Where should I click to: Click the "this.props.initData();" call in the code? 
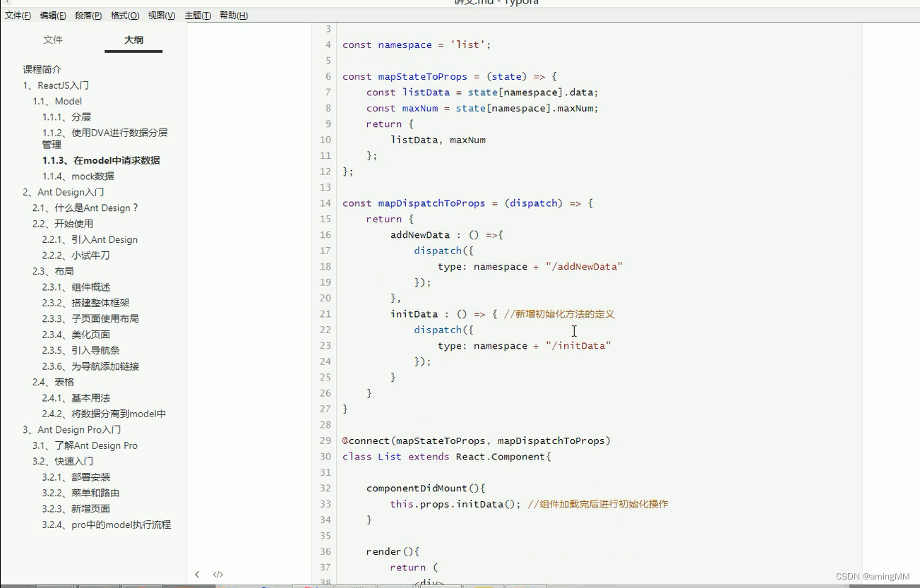(x=455, y=504)
